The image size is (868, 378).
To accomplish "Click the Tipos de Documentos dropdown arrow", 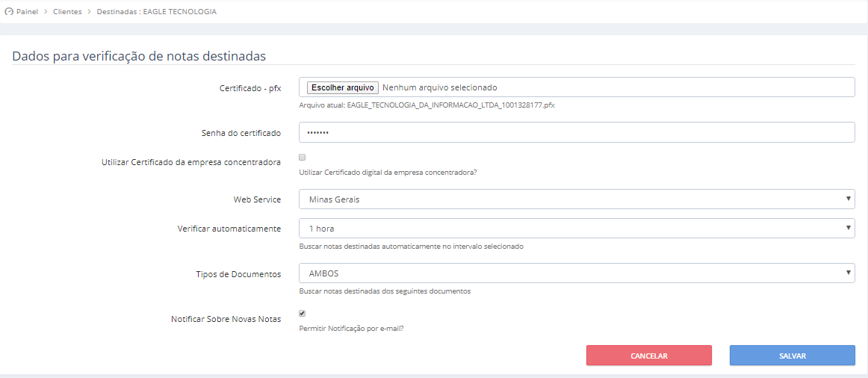I will tap(848, 273).
